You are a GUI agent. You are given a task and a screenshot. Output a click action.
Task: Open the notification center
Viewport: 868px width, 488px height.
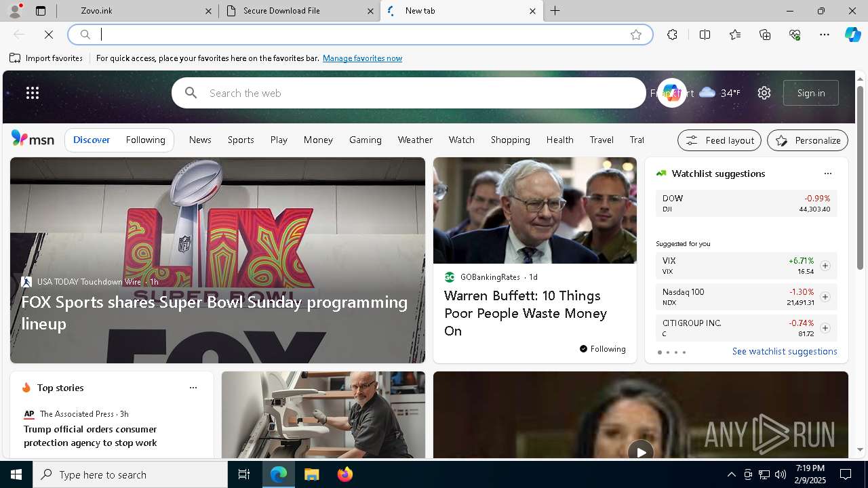point(846,474)
